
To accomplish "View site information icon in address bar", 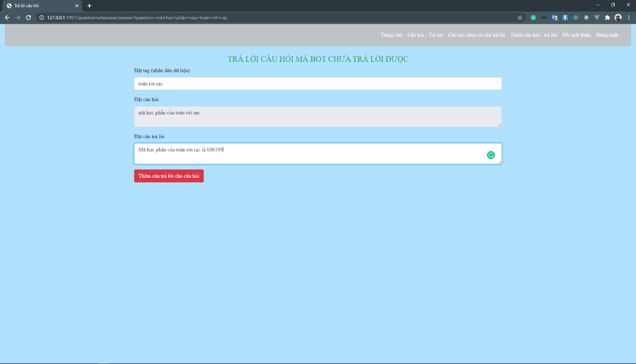I will pos(42,17).
